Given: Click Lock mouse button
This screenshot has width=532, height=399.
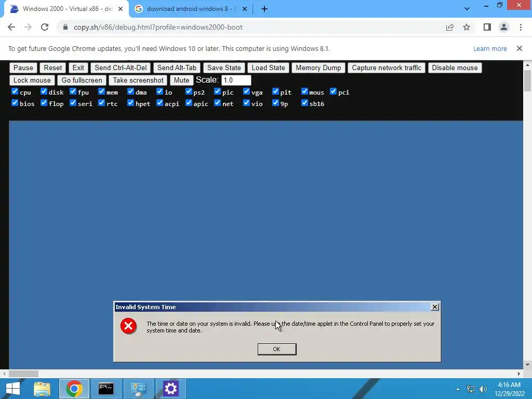Looking at the screenshot, I should [32, 81].
